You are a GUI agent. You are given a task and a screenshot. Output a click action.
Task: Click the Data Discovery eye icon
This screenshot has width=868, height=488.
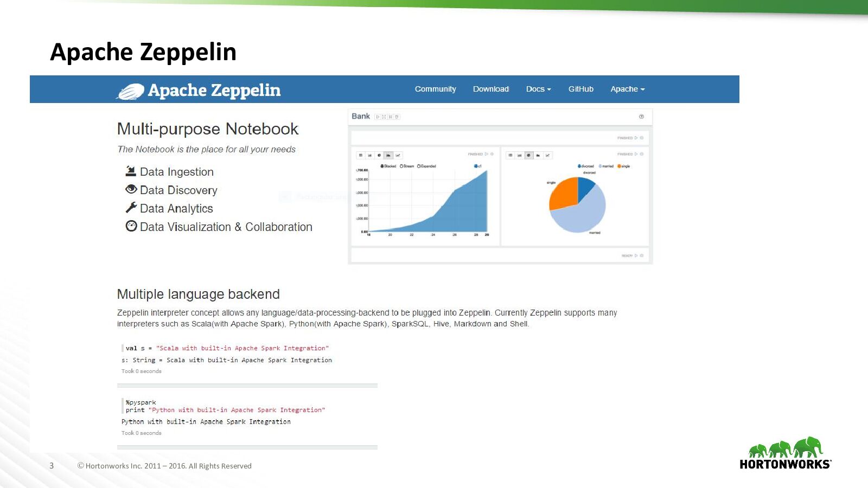pos(131,189)
